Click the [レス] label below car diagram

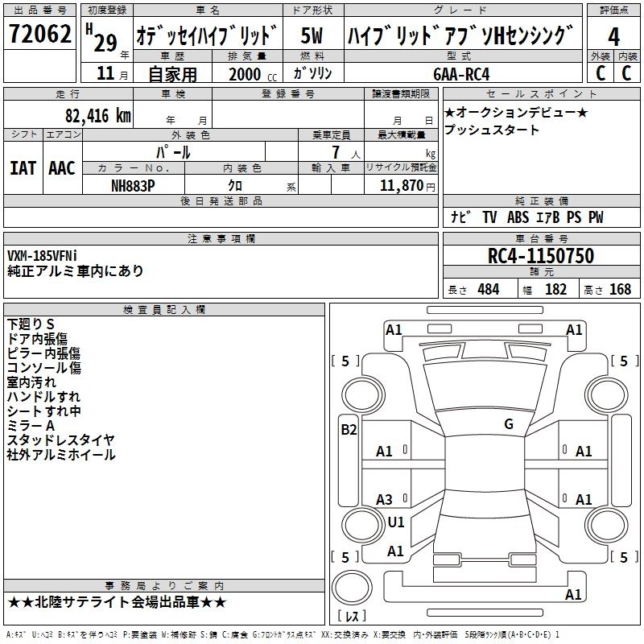pyautogui.click(x=351, y=617)
